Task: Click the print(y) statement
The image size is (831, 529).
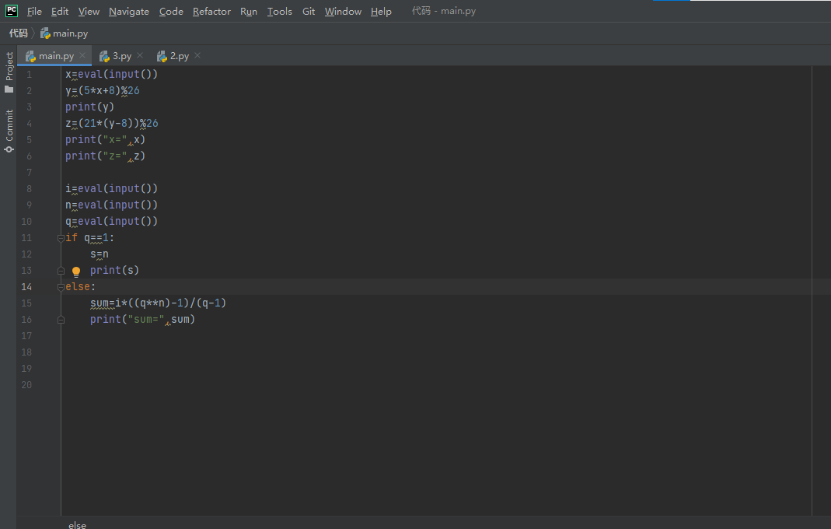Action: (x=90, y=107)
